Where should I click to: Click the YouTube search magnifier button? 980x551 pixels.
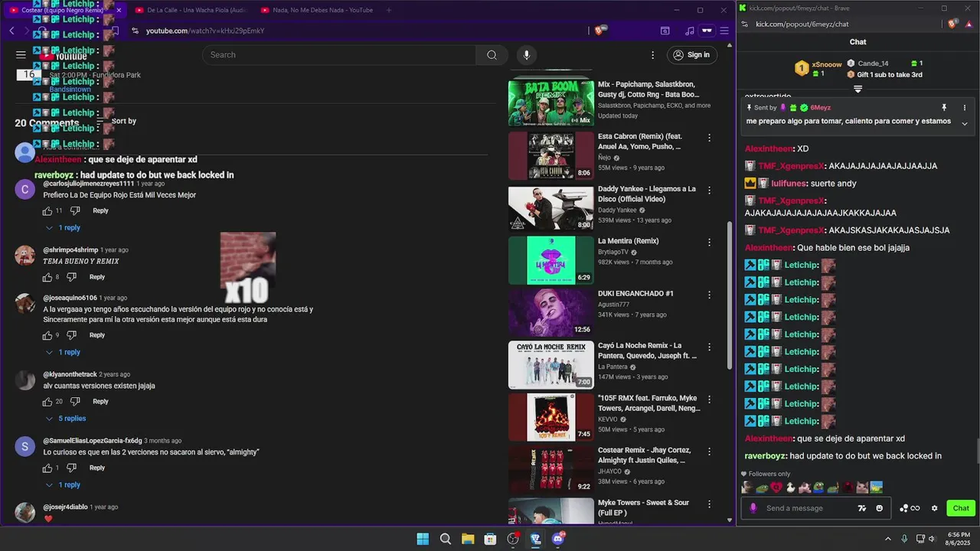point(492,55)
